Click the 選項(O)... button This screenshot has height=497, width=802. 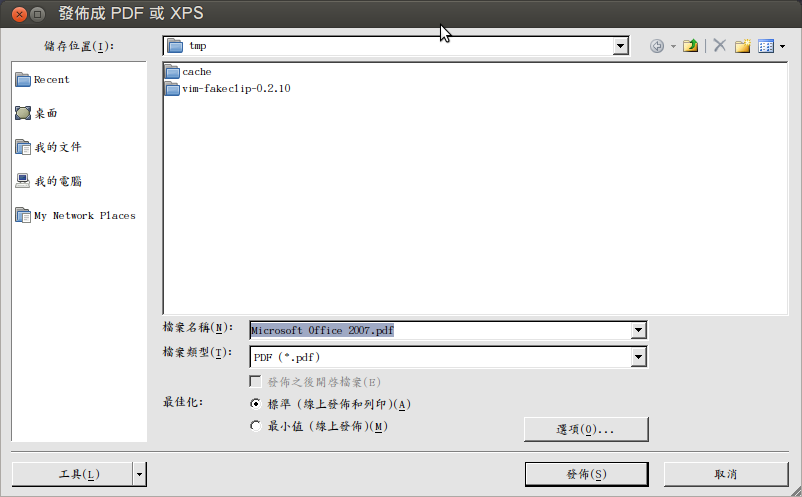586,429
